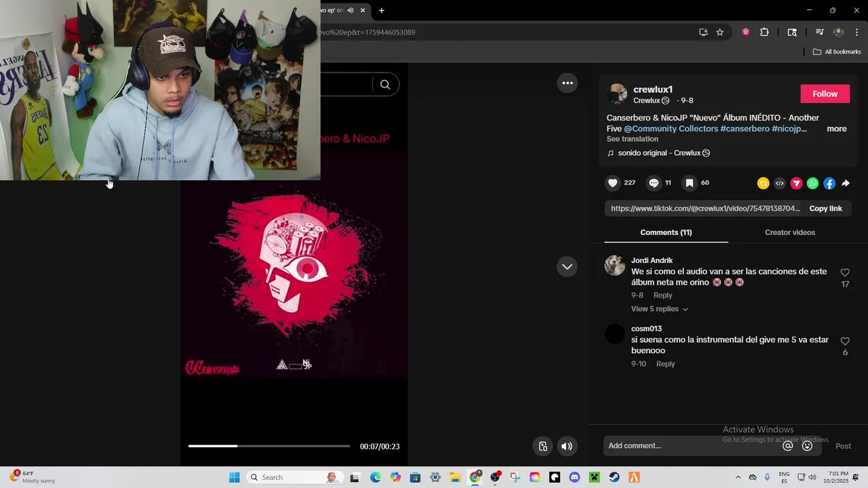Click the yellow repost icon
868x488 pixels.
763,183
